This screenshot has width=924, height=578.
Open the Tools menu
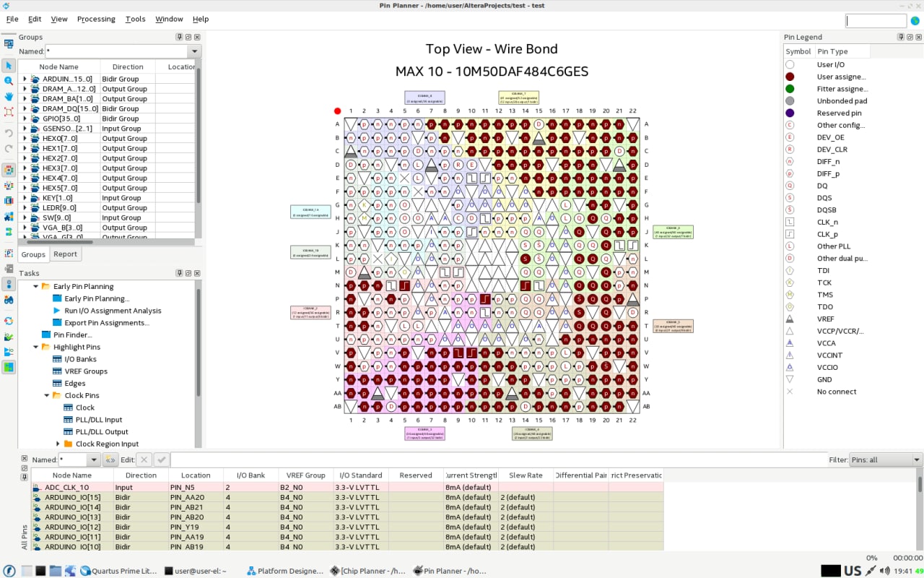click(135, 19)
